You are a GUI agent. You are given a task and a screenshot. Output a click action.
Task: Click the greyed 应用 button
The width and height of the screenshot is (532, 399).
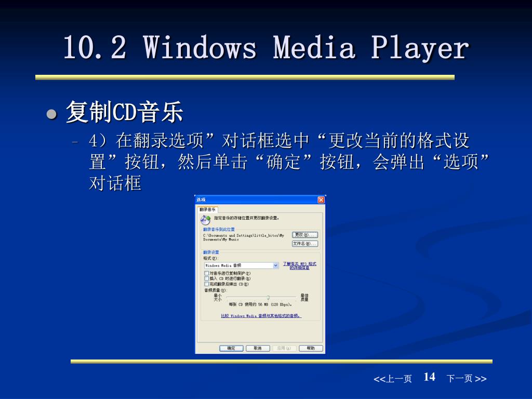pos(284,348)
